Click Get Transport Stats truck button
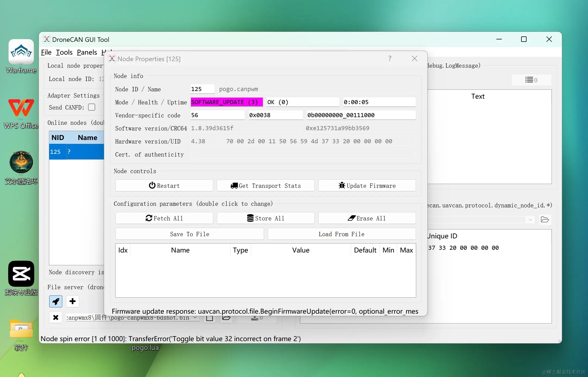The image size is (588, 377). tap(266, 186)
